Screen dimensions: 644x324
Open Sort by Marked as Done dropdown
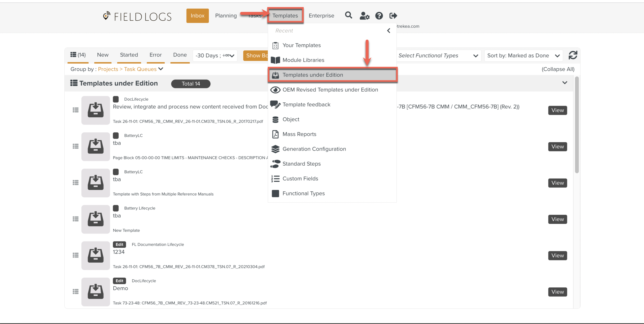[x=523, y=55]
